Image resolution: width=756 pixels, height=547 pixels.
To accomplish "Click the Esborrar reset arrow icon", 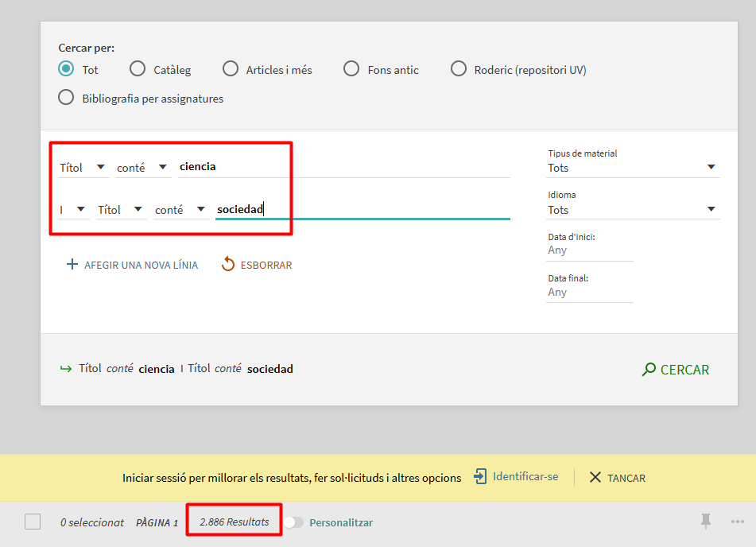I will 228,265.
